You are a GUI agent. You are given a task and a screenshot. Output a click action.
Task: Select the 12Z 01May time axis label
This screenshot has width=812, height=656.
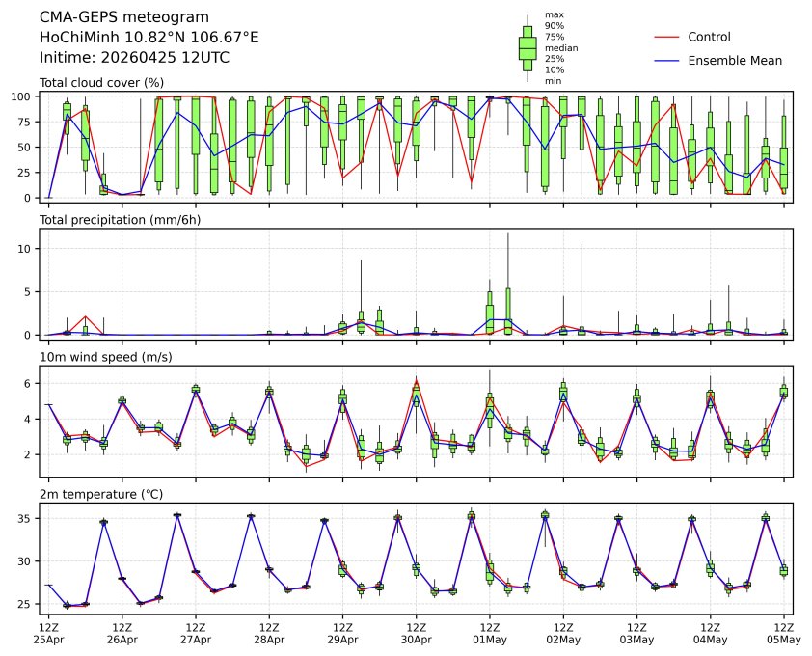[x=490, y=633]
